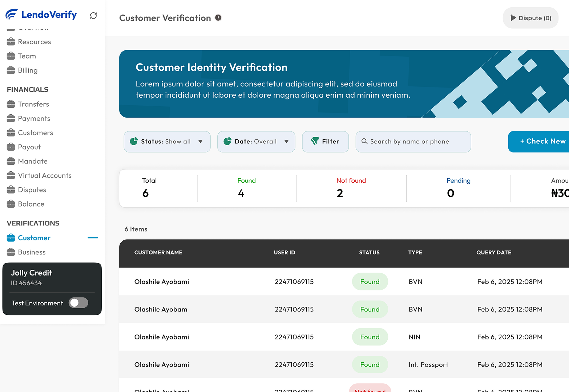Click the briefcase icon beside Virtual Accounts
Viewport: 569px width, 392px height.
[11, 176]
